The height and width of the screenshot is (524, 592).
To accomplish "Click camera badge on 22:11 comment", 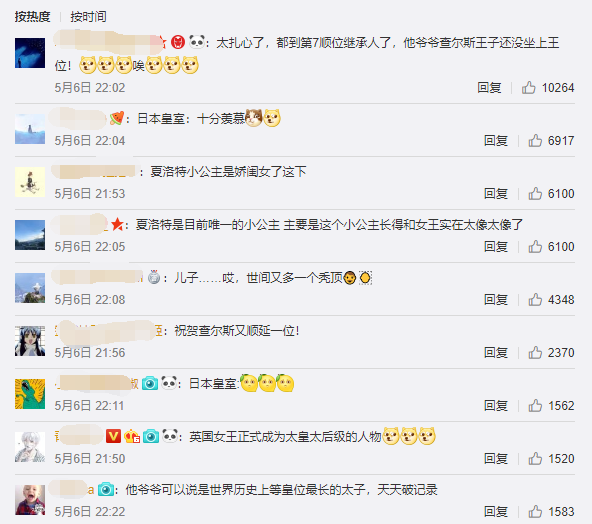I will [x=150, y=384].
